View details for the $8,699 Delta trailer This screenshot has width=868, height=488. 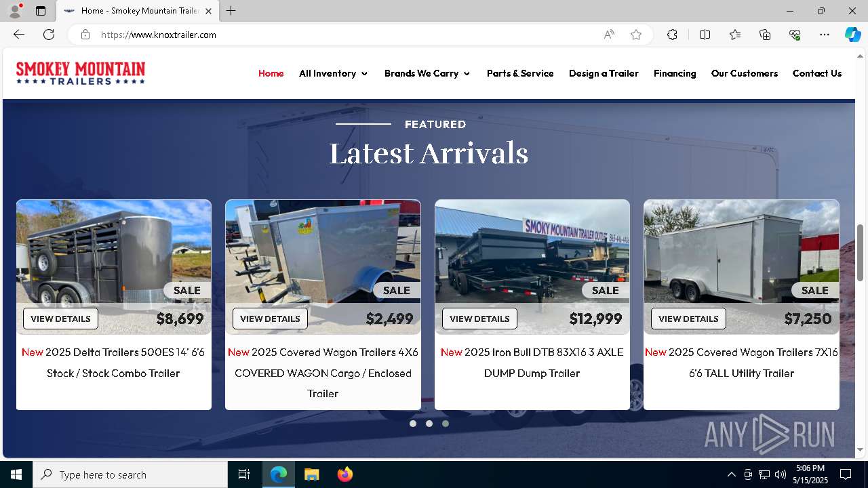click(60, 319)
